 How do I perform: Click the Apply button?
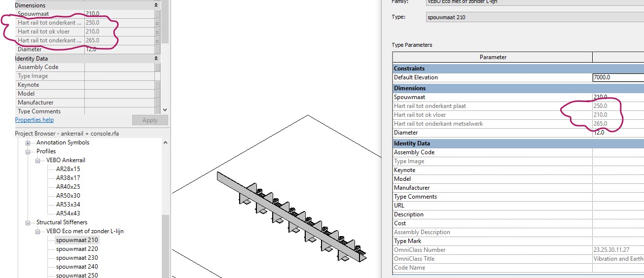click(x=150, y=120)
